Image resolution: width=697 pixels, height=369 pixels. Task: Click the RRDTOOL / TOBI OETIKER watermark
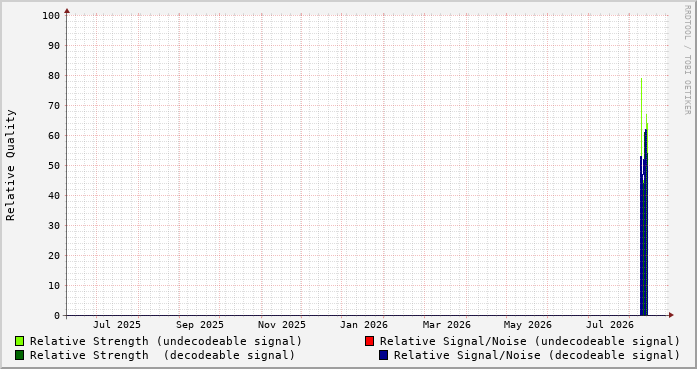pos(688,60)
